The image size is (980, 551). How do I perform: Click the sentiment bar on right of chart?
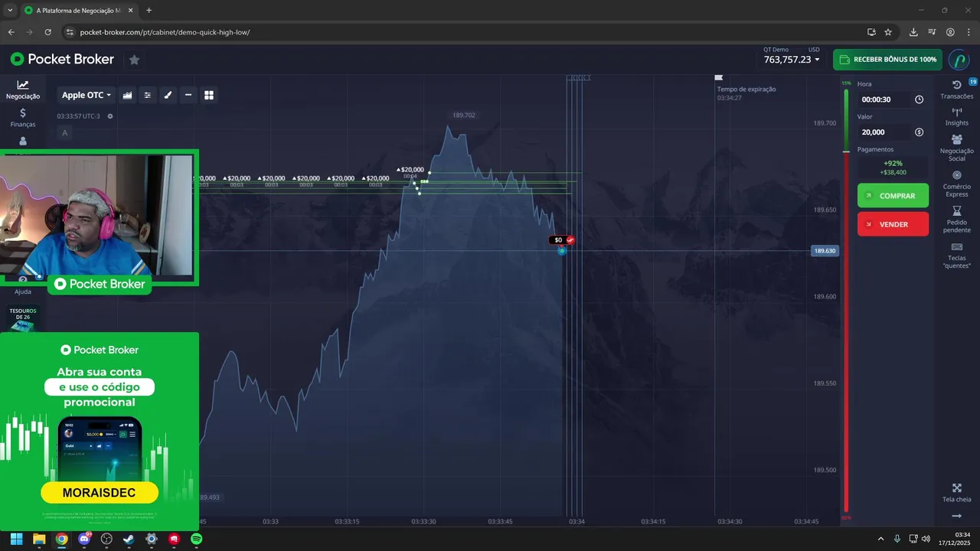[846, 300]
